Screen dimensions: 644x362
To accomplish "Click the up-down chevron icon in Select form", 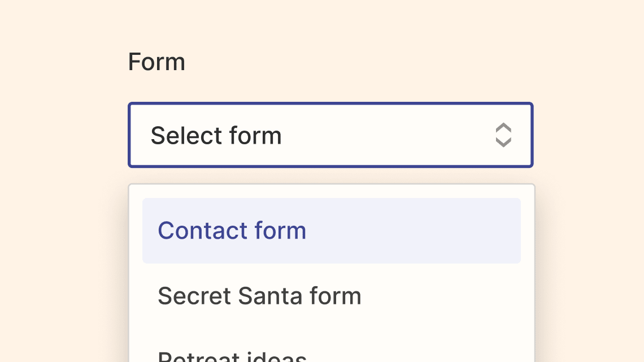I will tap(503, 135).
